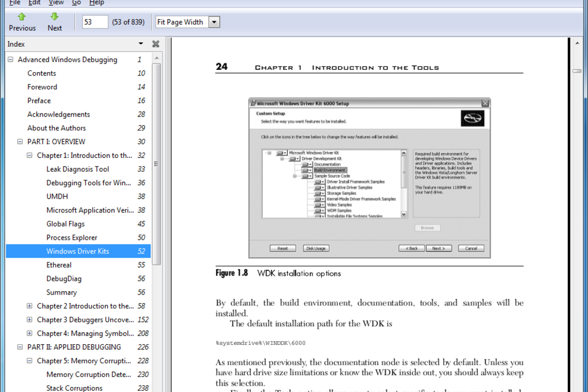Click the WDK setup screenshot figure
The image size is (588, 392).
click(370, 178)
